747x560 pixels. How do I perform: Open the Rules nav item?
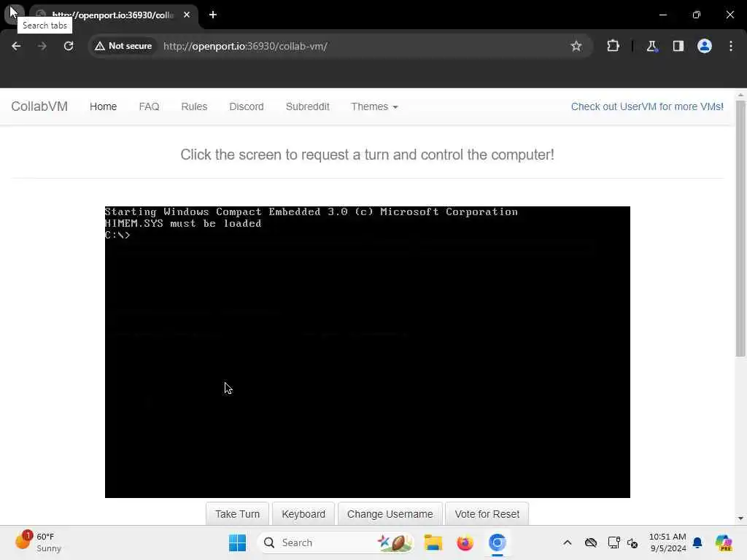tap(194, 106)
